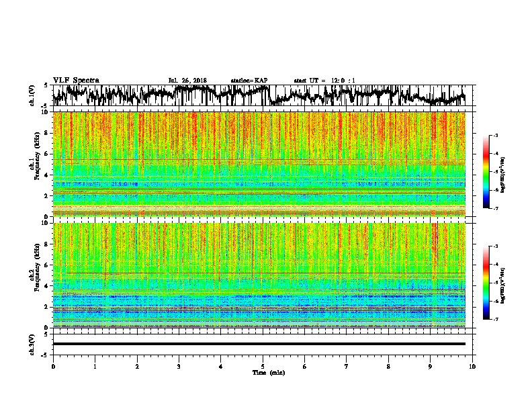Image resolution: width=532 pixels, height=411 pixels.
Task: Click the 4 kHz tick label on ch.1 axis
Action: [x=46, y=175]
